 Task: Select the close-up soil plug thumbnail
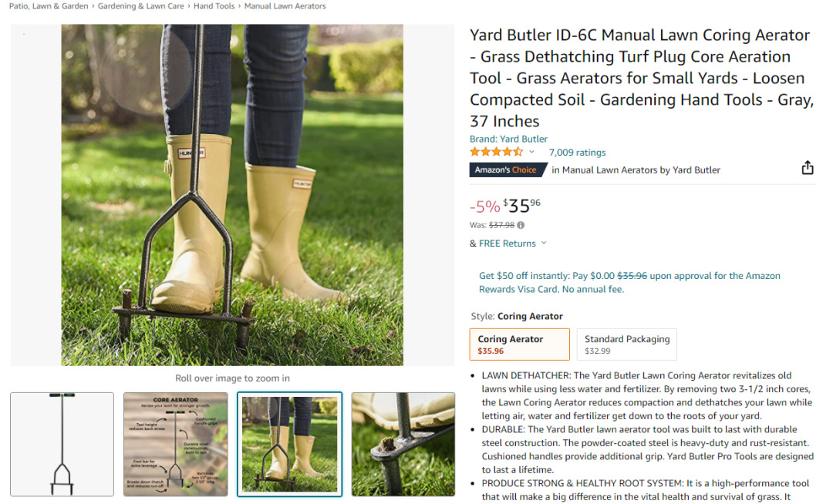(403, 445)
